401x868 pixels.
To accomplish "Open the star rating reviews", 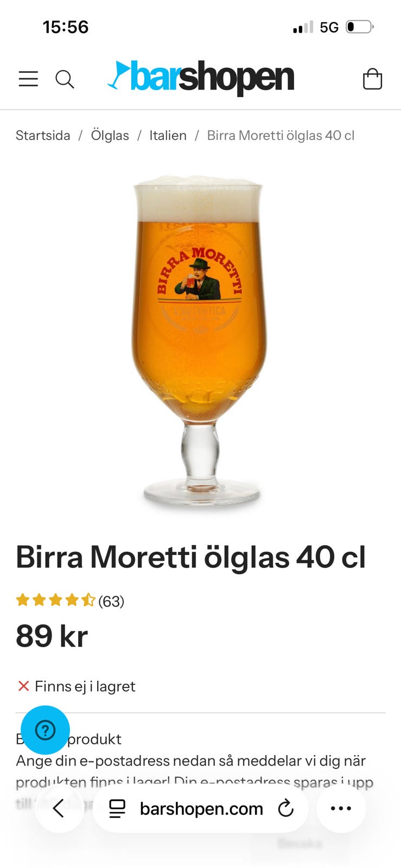I will pyautogui.click(x=55, y=601).
